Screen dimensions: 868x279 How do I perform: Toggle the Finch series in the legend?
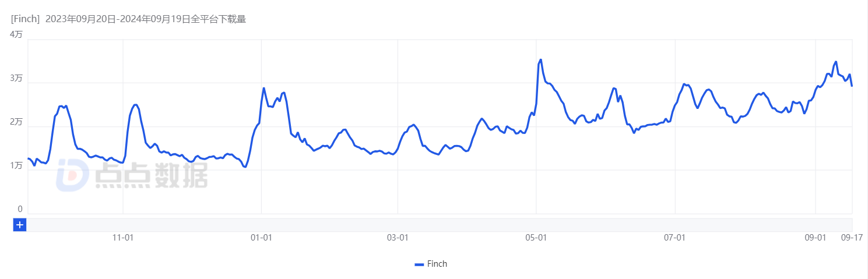pyautogui.click(x=431, y=264)
